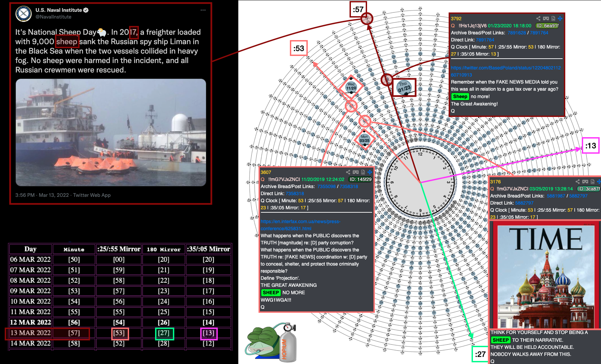Click the post date 01/23/2020 18:18:00

point(509,26)
